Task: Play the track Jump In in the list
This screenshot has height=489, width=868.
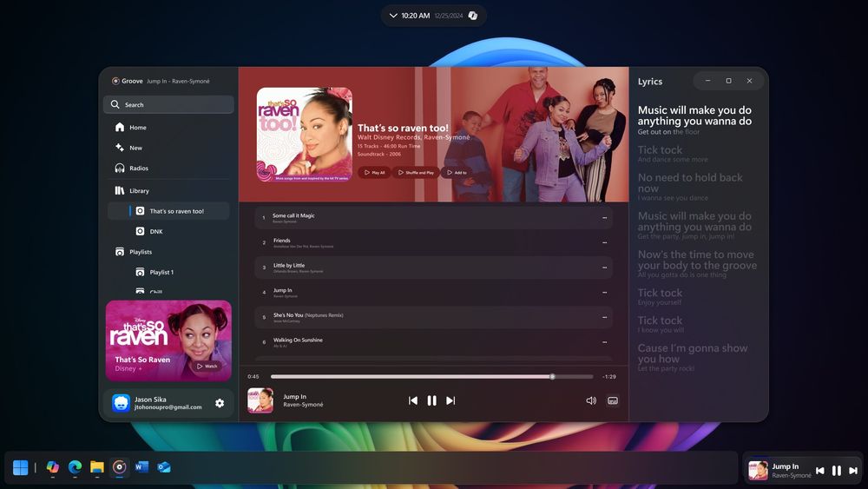Action: (x=433, y=293)
